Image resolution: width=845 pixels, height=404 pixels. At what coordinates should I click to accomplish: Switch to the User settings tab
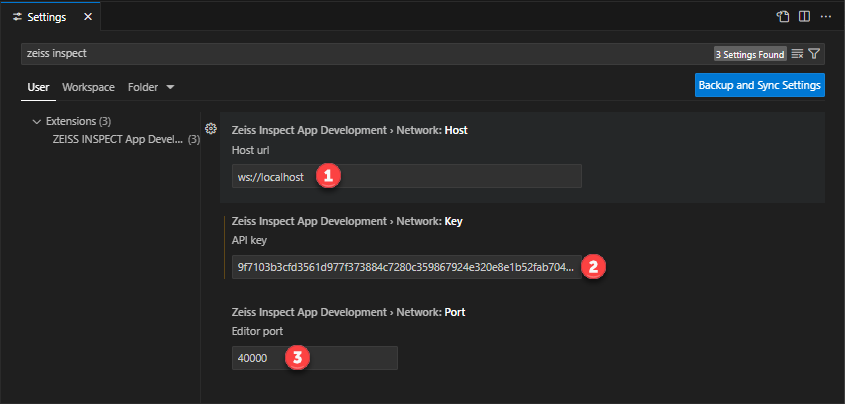(x=38, y=87)
